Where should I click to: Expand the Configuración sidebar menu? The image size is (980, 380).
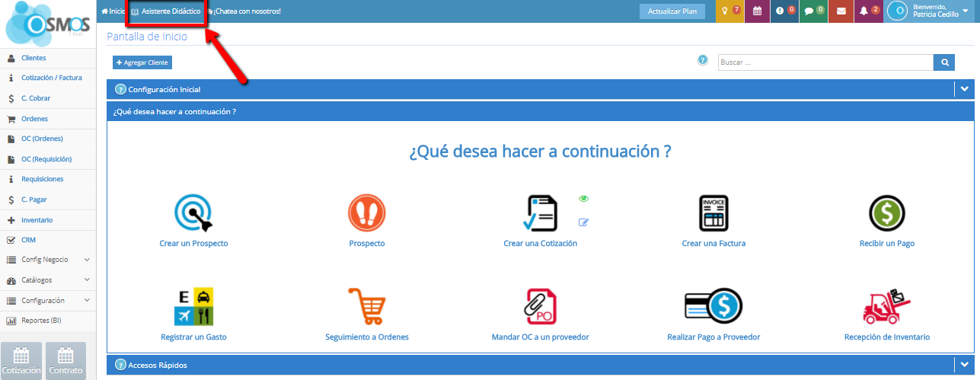click(x=48, y=300)
